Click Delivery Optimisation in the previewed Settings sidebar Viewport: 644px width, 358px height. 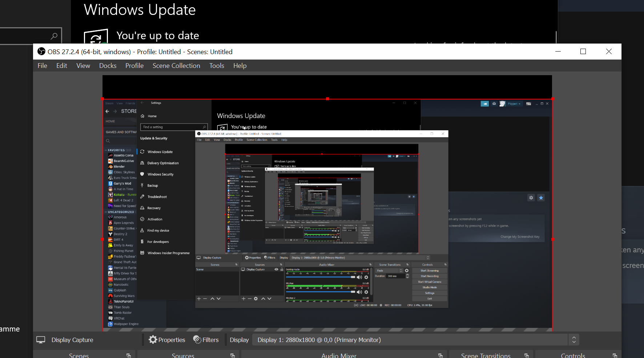[163, 163]
